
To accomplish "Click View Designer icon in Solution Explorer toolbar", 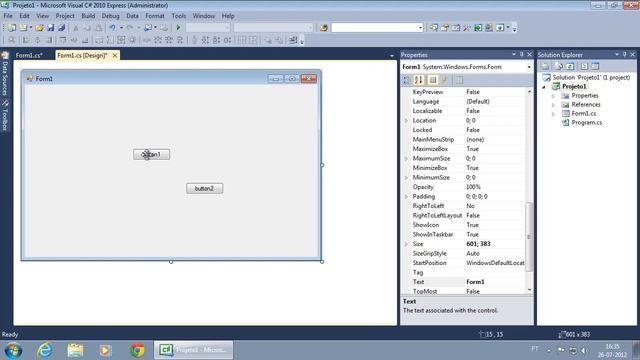I will 595,66.
